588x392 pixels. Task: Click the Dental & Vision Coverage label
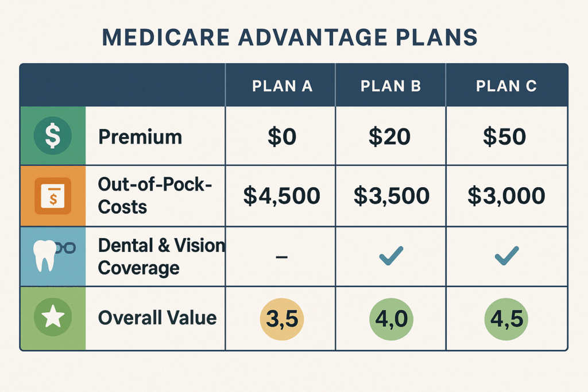[161, 256]
